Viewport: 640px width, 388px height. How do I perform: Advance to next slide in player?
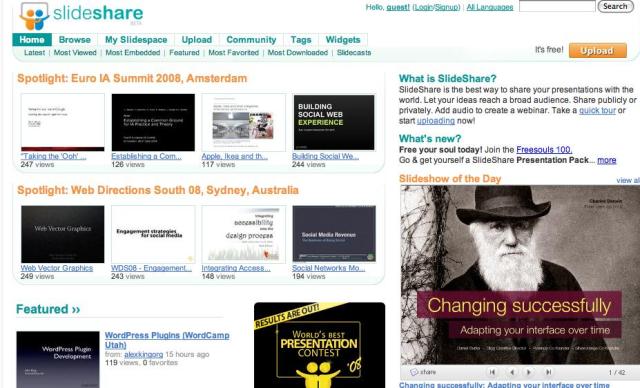pyautogui.click(x=529, y=372)
